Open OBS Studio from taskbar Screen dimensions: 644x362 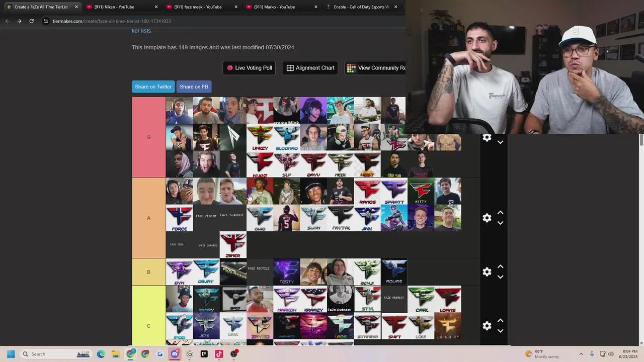point(234,354)
